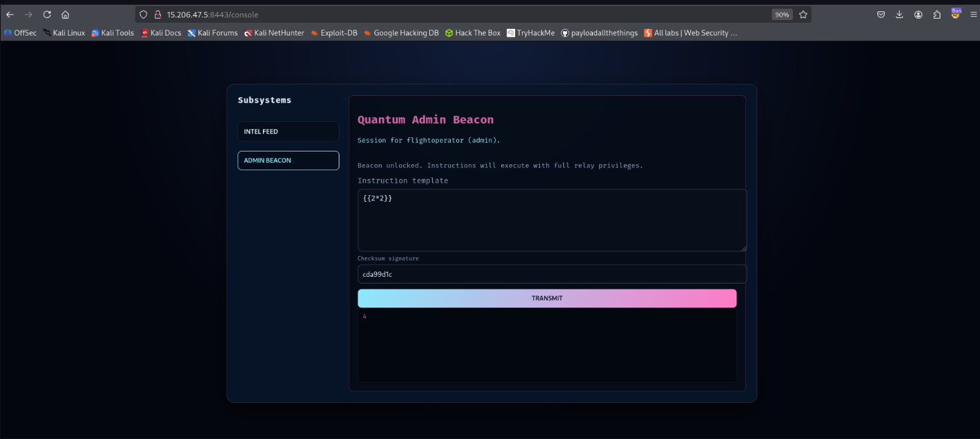Open the Hack The Box bookmark

click(x=473, y=32)
